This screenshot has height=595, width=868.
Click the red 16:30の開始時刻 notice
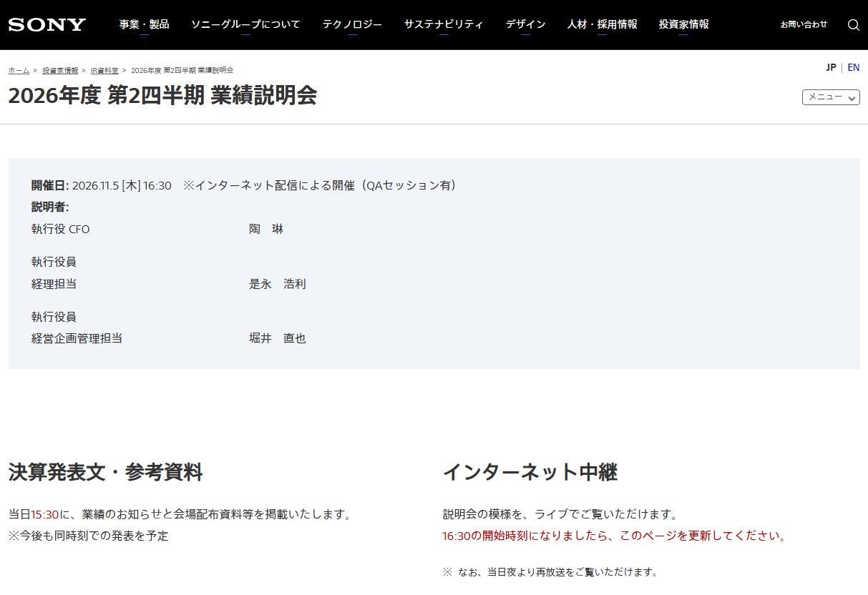pyautogui.click(x=614, y=536)
